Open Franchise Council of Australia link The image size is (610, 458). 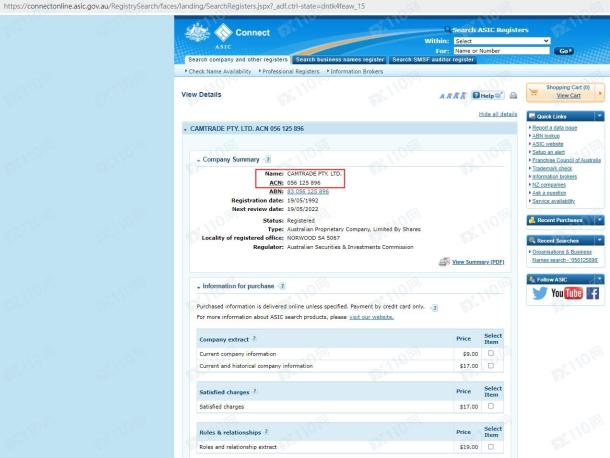[x=566, y=160]
